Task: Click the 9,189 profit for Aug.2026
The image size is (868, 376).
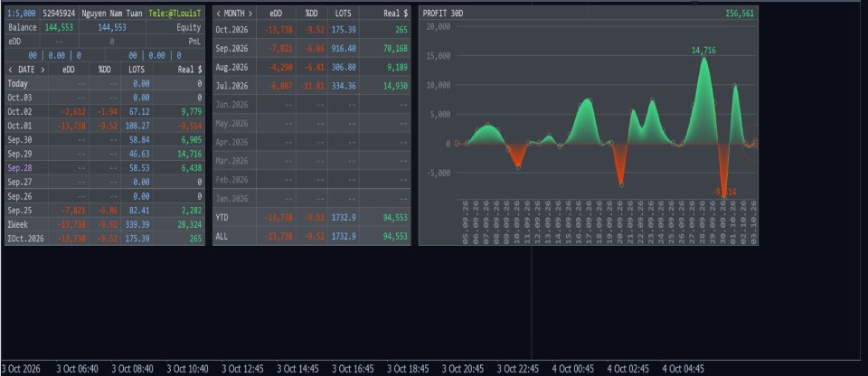Action: click(397, 68)
